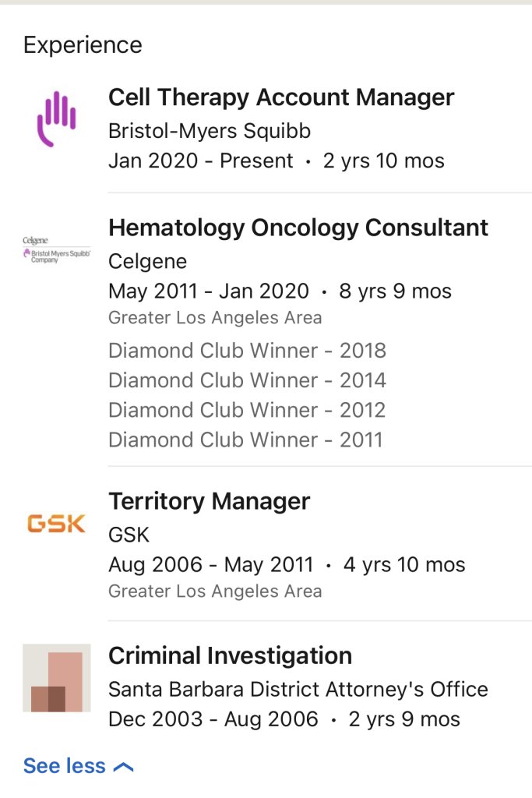Tap the Experience section heading
The height and width of the screenshot is (798, 532).
pyautogui.click(x=83, y=45)
